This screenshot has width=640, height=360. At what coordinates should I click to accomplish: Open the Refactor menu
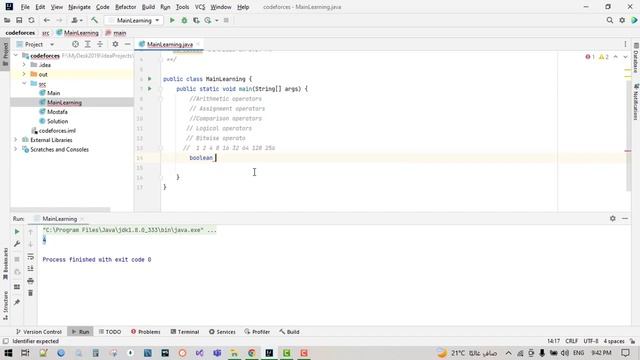click(125, 7)
